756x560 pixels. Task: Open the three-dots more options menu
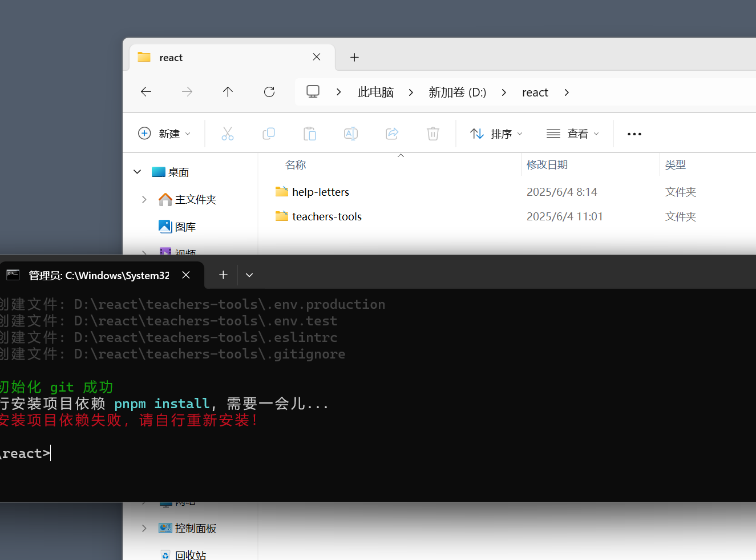(x=634, y=134)
